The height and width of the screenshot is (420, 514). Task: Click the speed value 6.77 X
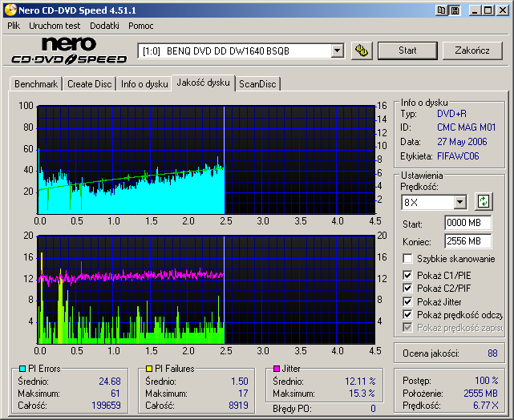coord(485,406)
